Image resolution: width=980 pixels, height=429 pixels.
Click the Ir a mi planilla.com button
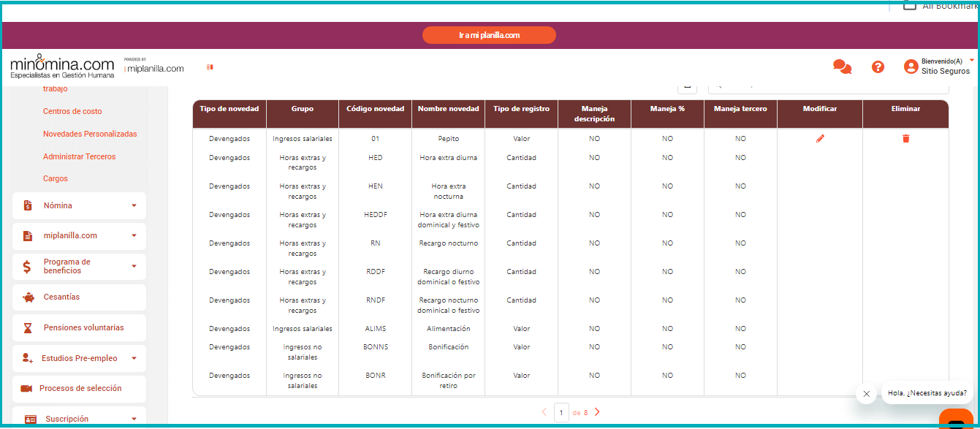pos(489,35)
